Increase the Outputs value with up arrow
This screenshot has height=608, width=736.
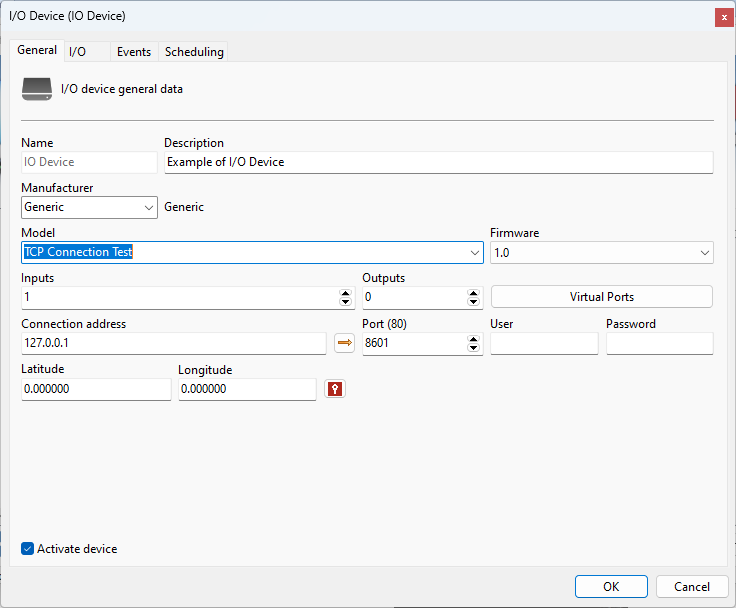pyautogui.click(x=473, y=293)
